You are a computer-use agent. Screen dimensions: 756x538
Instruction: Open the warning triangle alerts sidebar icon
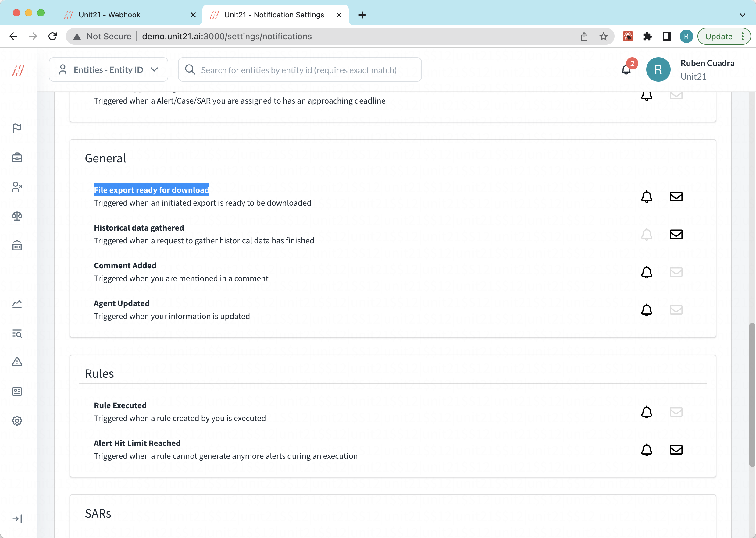click(x=17, y=362)
